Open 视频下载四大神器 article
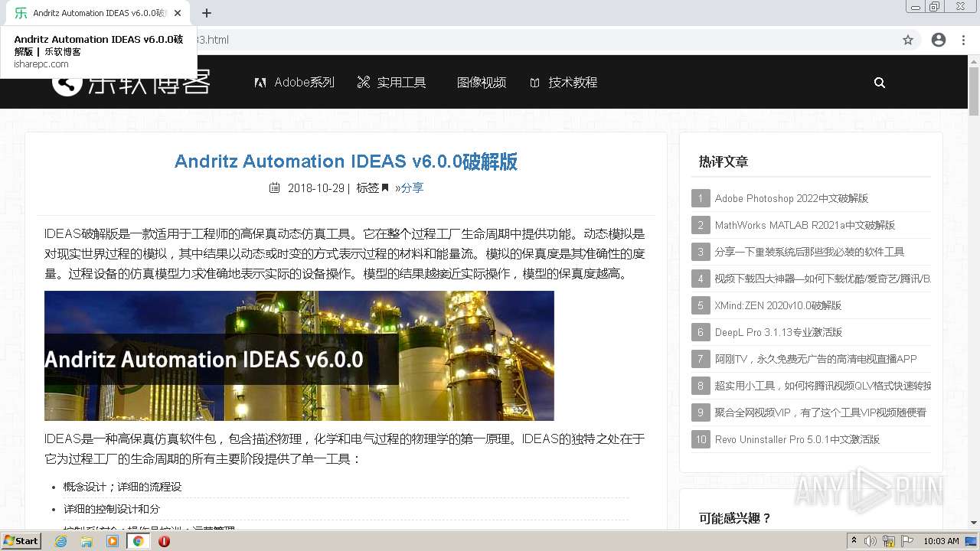 (x=823, y=279)
